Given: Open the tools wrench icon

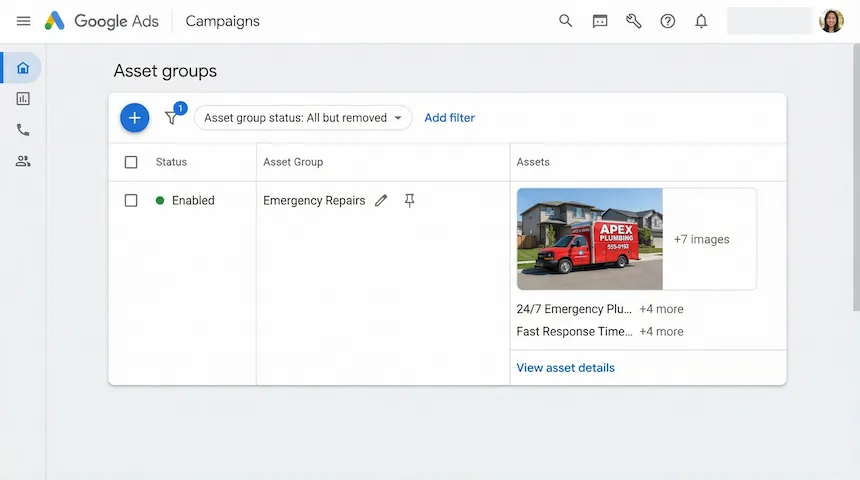Looking at the screenshot, I should coord(634,21).
